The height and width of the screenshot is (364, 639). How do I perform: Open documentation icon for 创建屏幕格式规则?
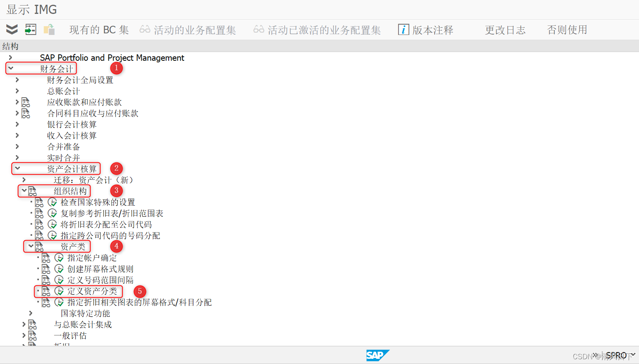[46, 269]
